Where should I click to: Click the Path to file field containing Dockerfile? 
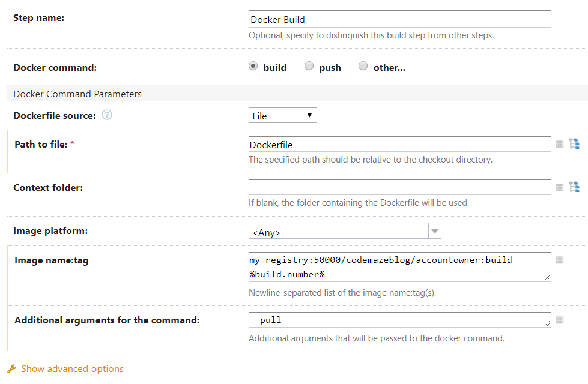(399, 144)
